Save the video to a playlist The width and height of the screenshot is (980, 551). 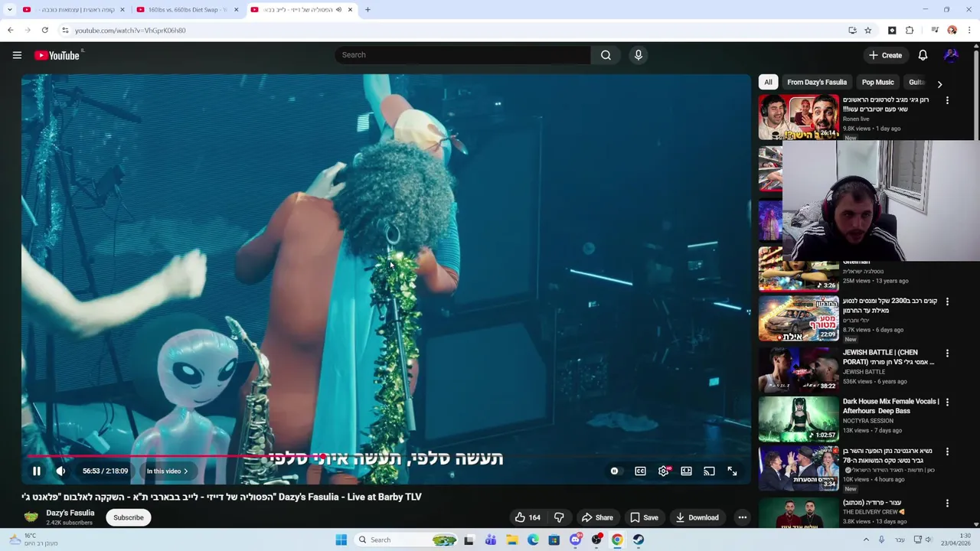pyautogui.click(x=644, y=517)
